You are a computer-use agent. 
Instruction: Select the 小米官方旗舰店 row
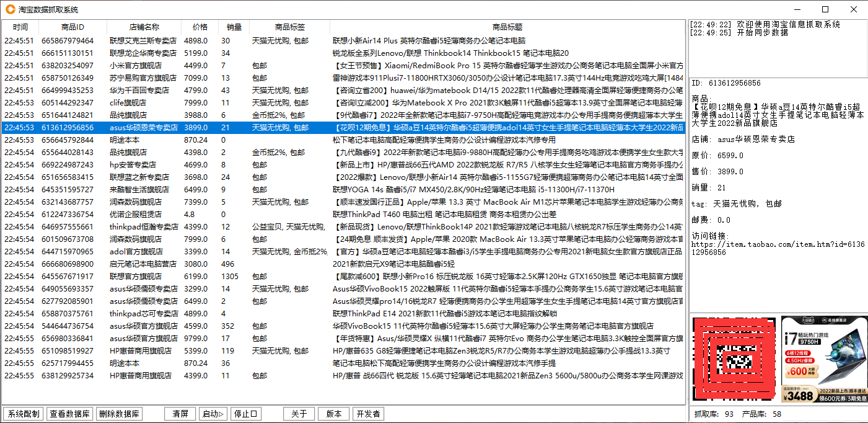pyautogui.click(x=343, y=65)
